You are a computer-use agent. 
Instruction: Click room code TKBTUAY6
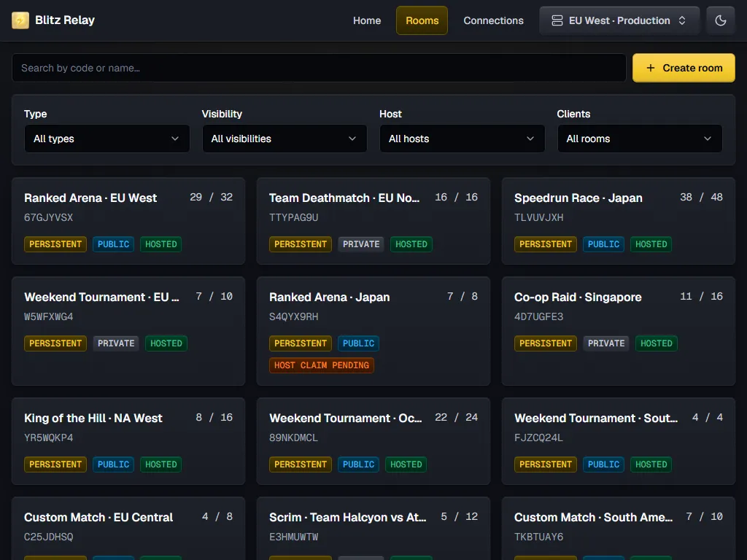(538, 537)
